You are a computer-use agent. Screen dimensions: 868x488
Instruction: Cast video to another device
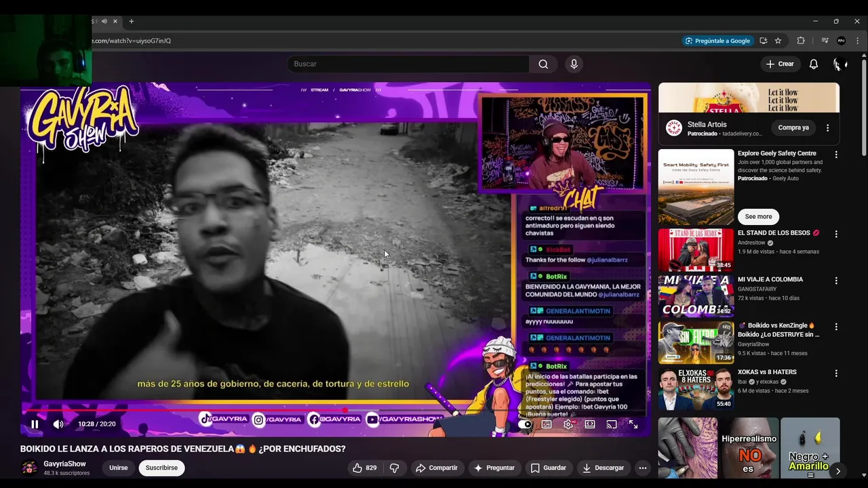[612, 424]
